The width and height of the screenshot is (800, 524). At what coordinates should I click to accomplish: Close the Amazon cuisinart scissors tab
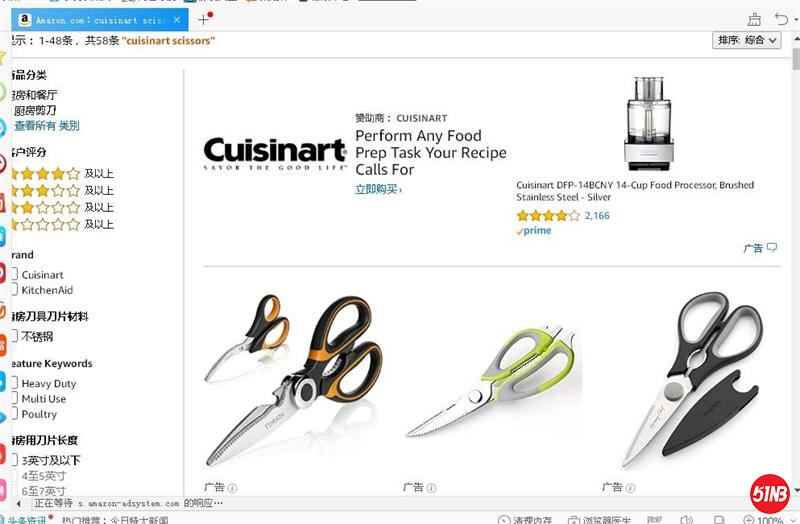tap(177, 20)
